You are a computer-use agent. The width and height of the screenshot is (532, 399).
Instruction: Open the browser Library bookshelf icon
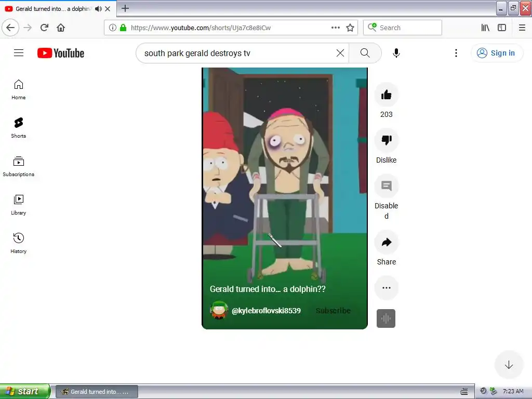point(485,28)
